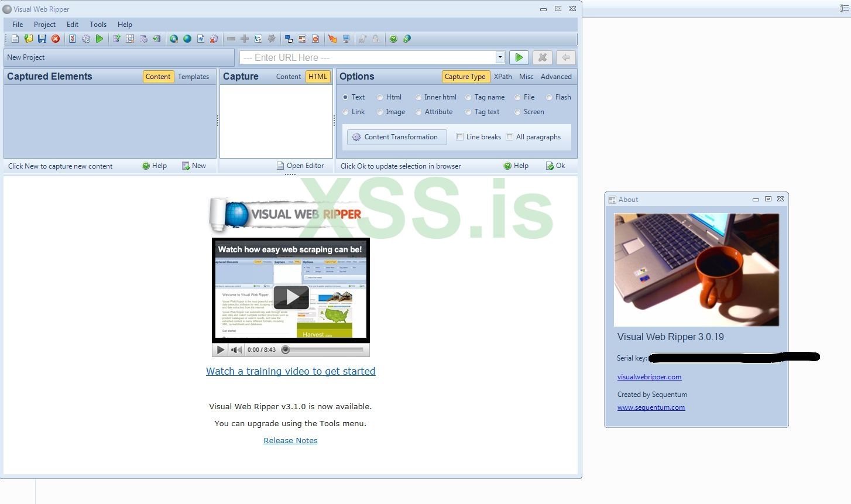Switch to the Advanced options tab
Viewport: 851px width, 504px height.
[556, 77]
